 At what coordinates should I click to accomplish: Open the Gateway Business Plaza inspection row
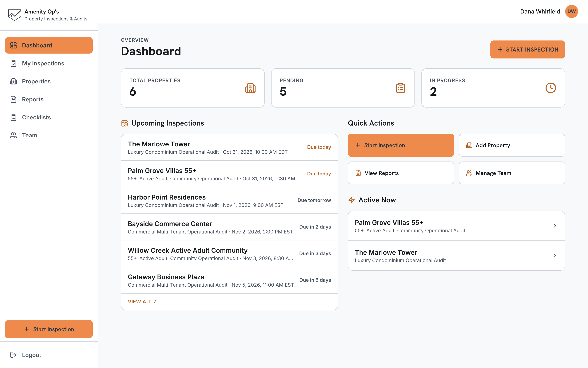point(229,280)
